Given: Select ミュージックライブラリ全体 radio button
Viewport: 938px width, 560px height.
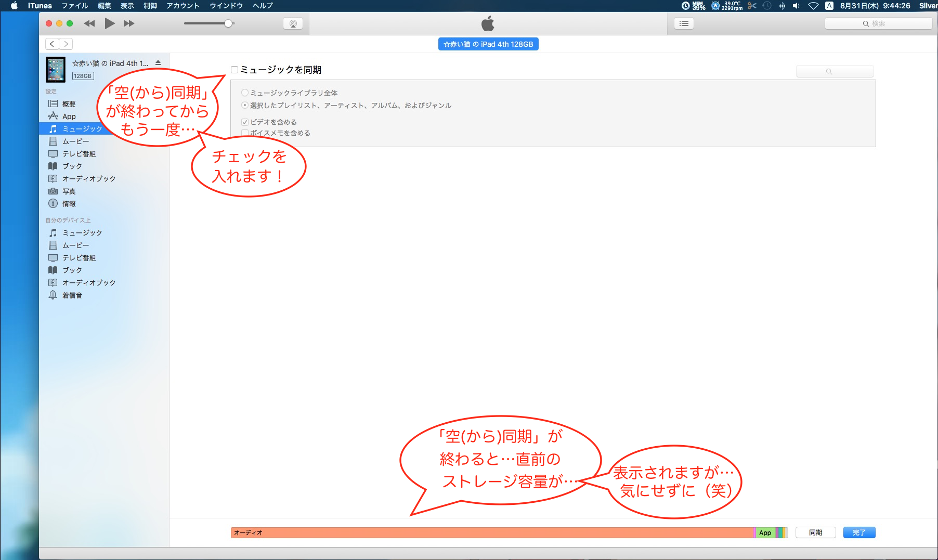Looking at the screenshot, I should [x=245, y=93].
